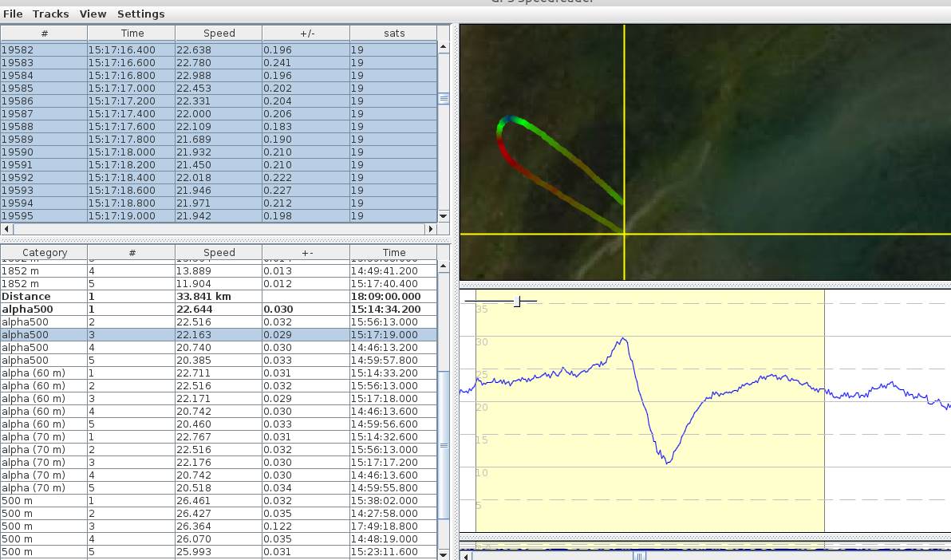Open the Tracks menu
951x560 pixels.
click(x=50, y=14)
